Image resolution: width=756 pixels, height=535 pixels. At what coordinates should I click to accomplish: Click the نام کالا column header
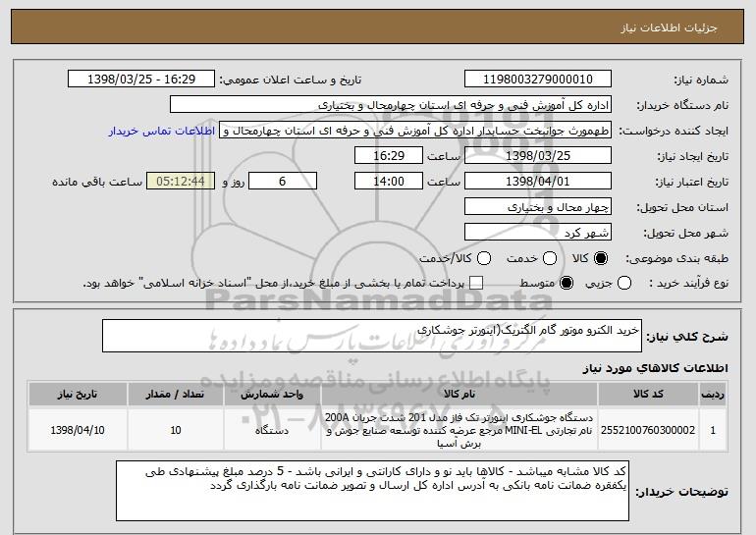(x=459, y=395)
